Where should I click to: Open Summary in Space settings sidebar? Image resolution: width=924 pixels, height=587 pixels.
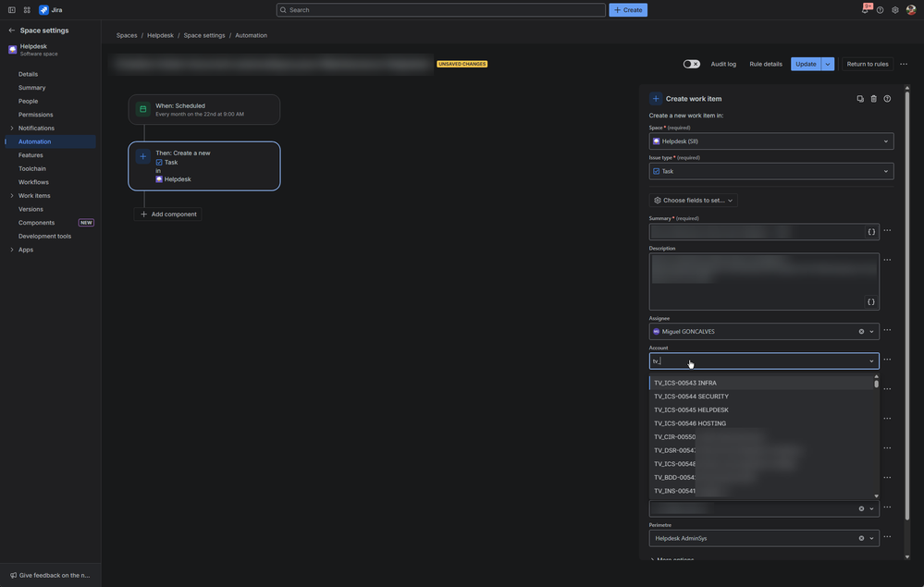pyautogui.click(x=31, y=88)
